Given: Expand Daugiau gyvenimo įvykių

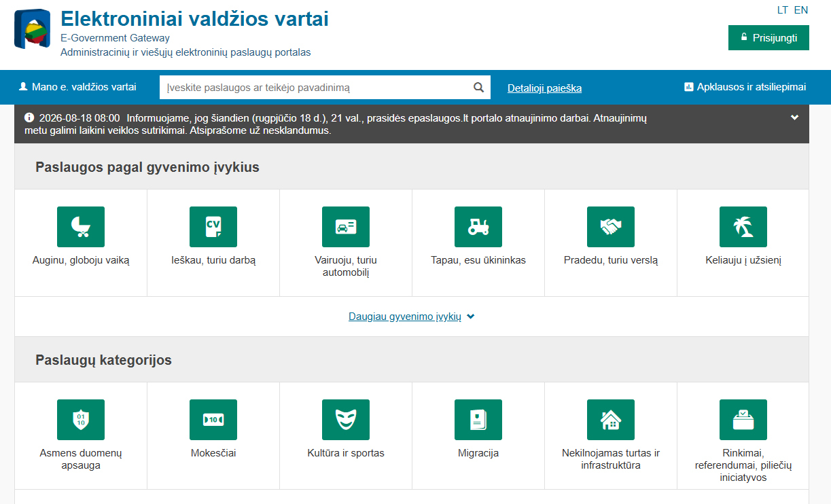Looking at the screenshot, I should coord(411,317).
